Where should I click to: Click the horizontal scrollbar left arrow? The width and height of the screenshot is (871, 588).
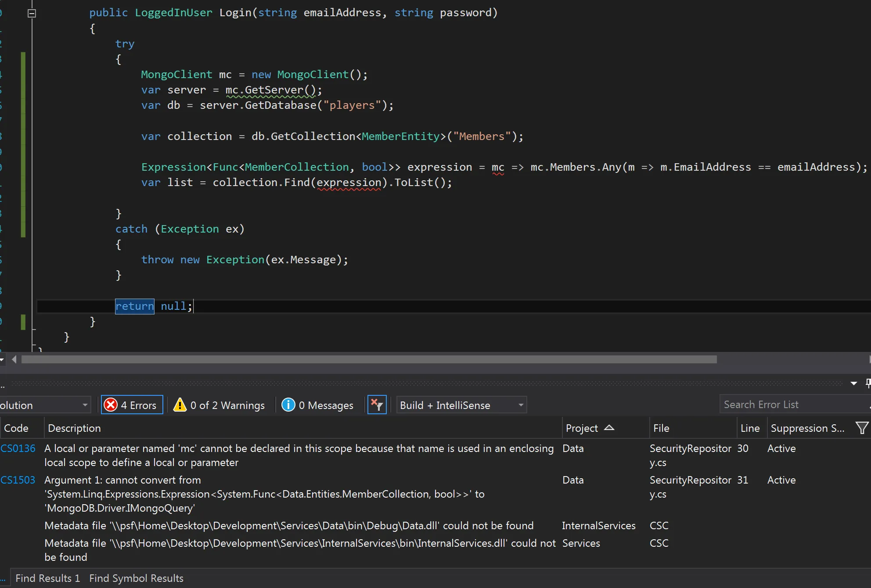click(x=14, y=359)
